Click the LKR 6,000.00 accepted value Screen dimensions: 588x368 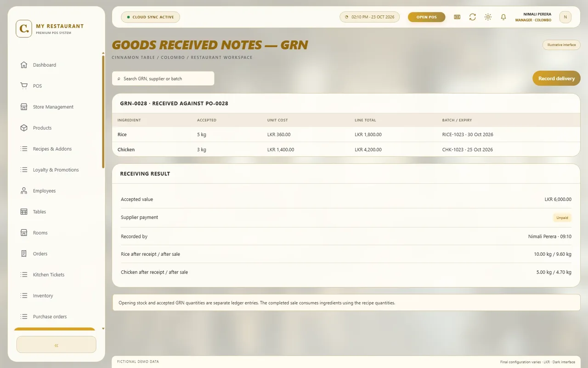(558, 200)
